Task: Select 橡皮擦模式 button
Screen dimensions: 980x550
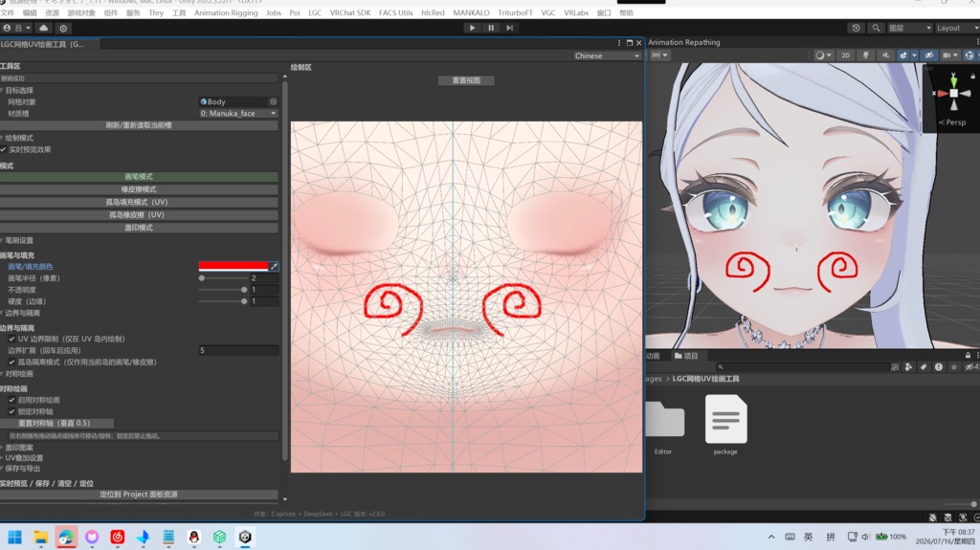Action: [x=139, y=189]
